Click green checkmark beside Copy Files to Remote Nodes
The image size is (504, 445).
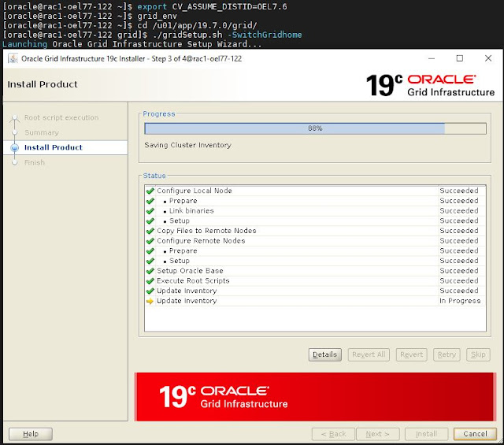[150, 231]
